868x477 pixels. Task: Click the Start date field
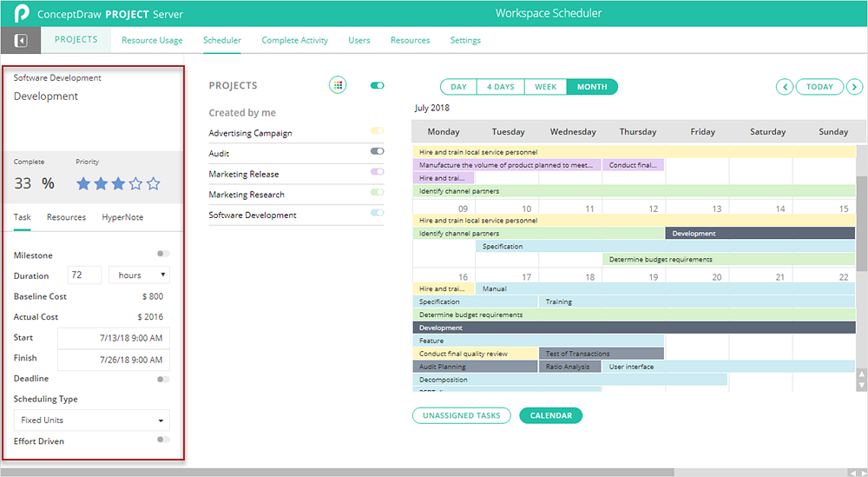(x=114, y=338)
